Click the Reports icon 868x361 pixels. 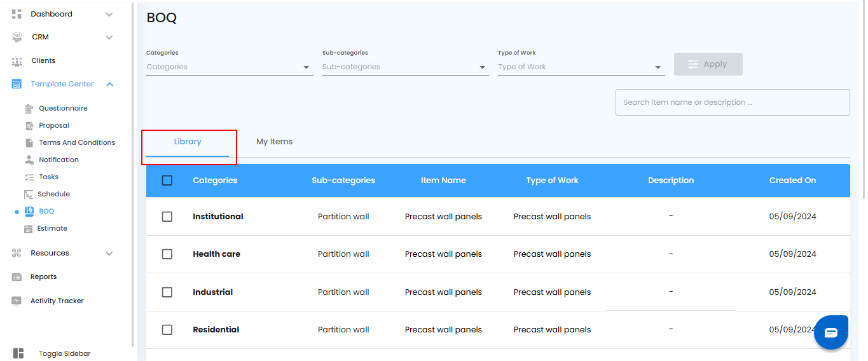point(17,277)
